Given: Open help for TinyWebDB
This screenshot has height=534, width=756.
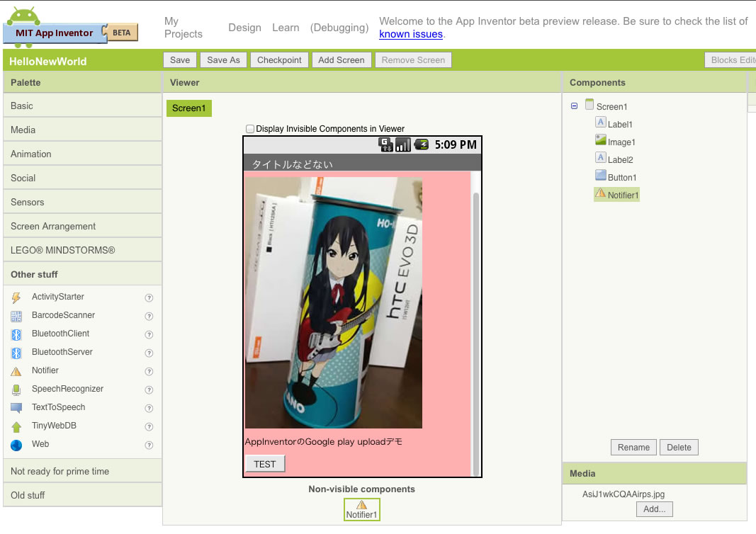Looking at the screenshot, I should coord(149,426).
